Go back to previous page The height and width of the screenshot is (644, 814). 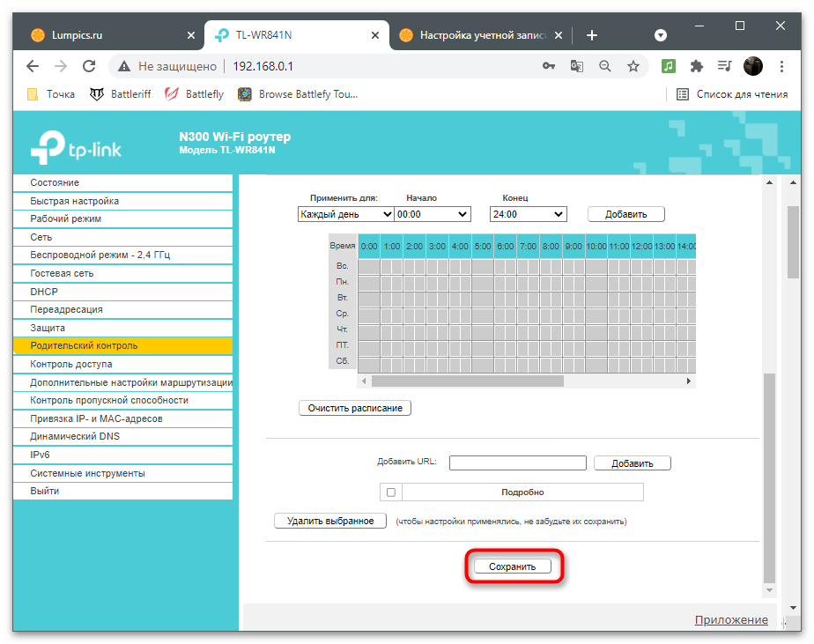(x=33, y=66)
